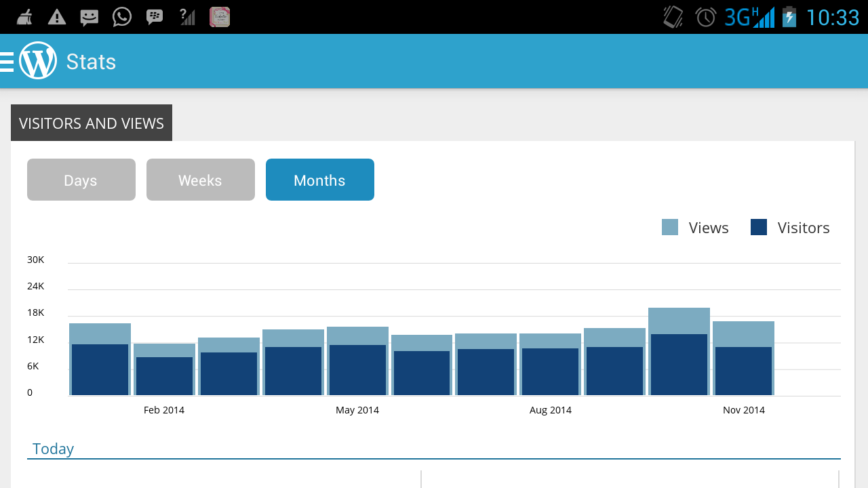Tap the pink app thumbnail notification
Screen dimensions: 868x488
(x=220, y=17)
